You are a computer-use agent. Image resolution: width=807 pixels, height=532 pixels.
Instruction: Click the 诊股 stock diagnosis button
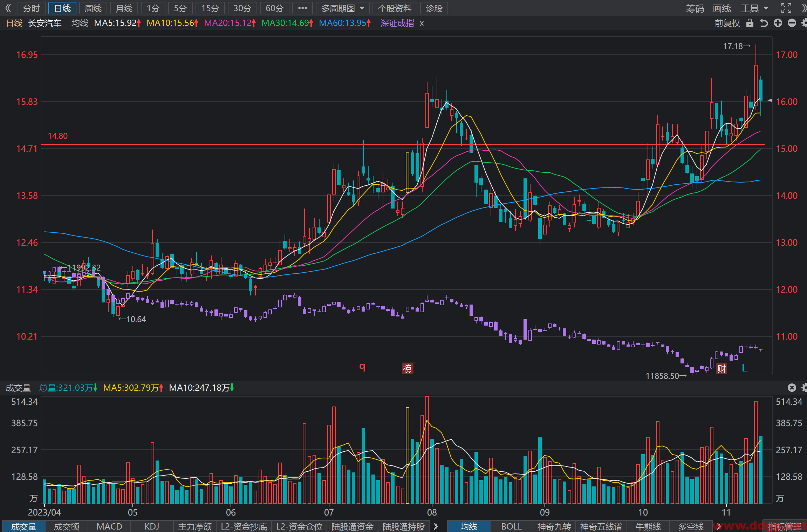[434, 8]
